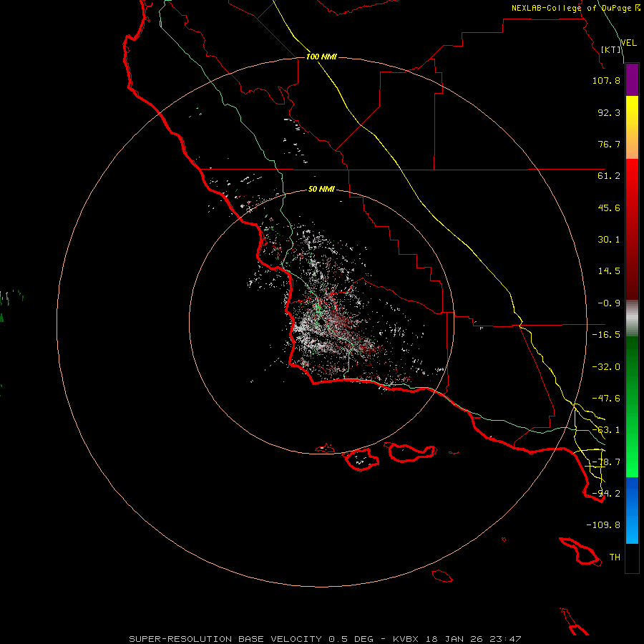Select the -78.7 scale value

(606, 462)
